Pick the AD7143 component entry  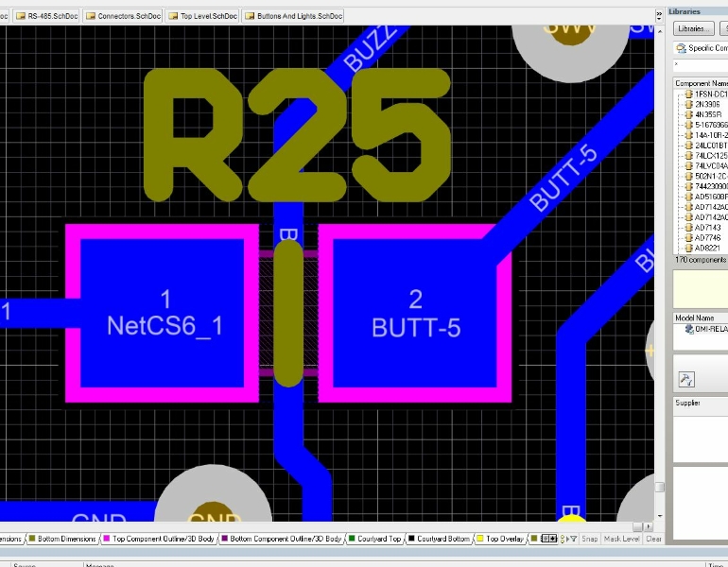[x=707, y=227]
